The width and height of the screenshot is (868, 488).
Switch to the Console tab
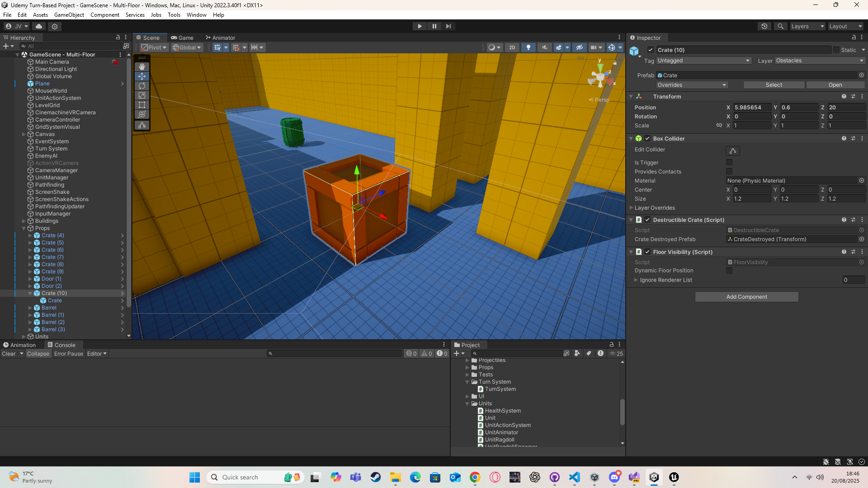(61, 345)
